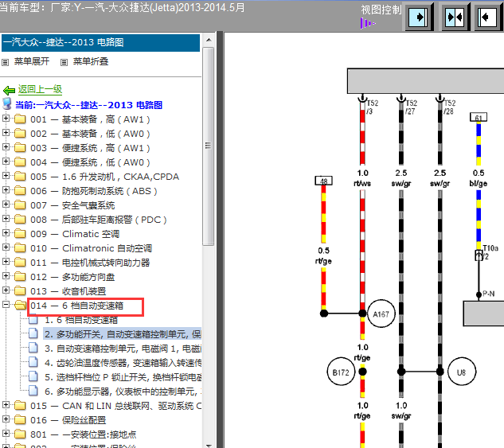The image size is (504, 448).
Task: Expand folder 003 便捷系统 高 (AW1)
Action: pos(6,146)
